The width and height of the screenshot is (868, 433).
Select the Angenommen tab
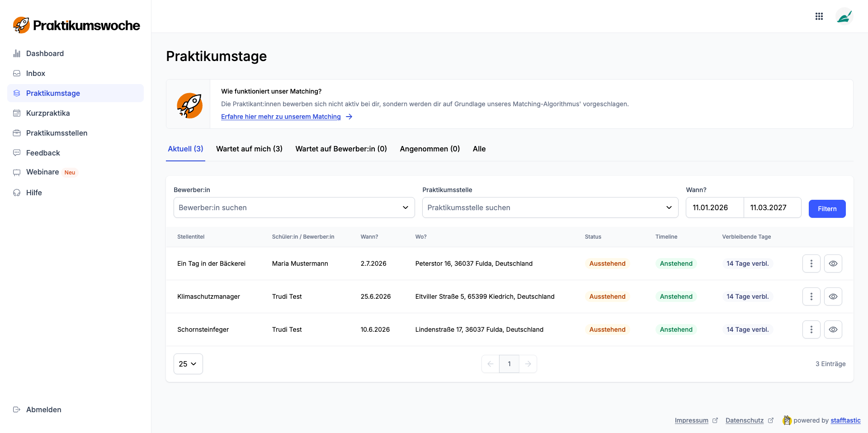click(x=429, y=149)
